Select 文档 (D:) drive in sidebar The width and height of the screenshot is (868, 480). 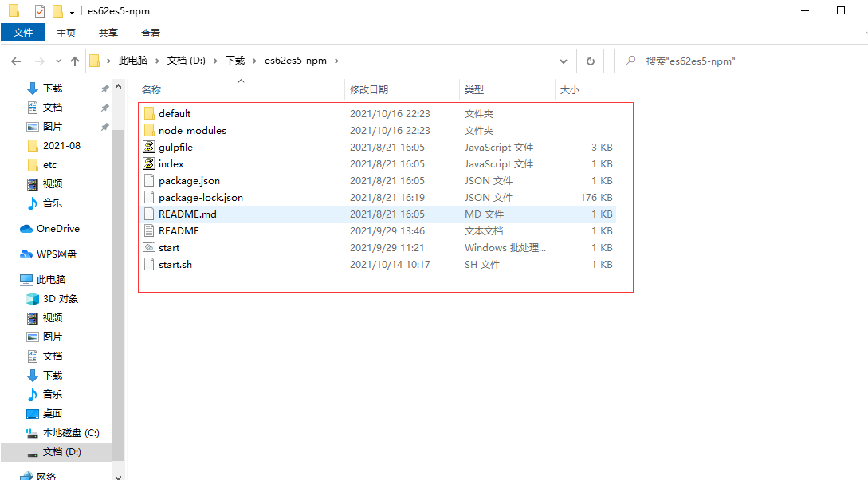pos(61,452)
